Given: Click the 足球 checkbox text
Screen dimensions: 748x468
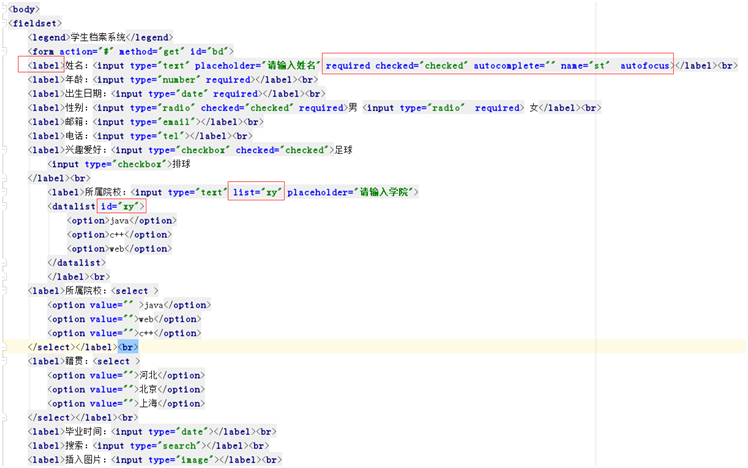Looking at the screenshot, I should (343, 150).
